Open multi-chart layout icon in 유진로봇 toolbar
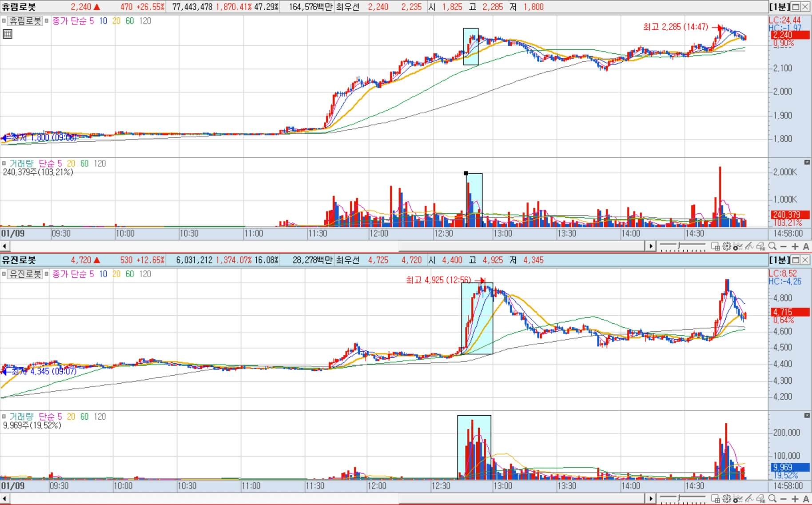 [715, 498]
